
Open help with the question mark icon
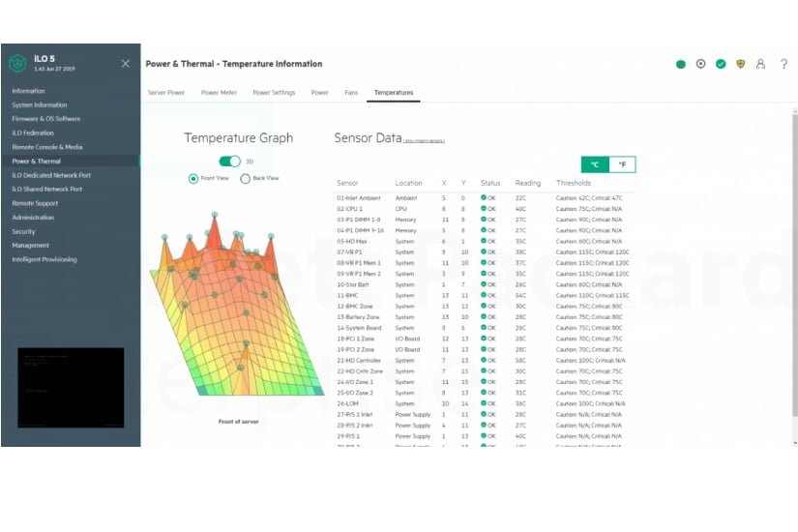point(783,64)
